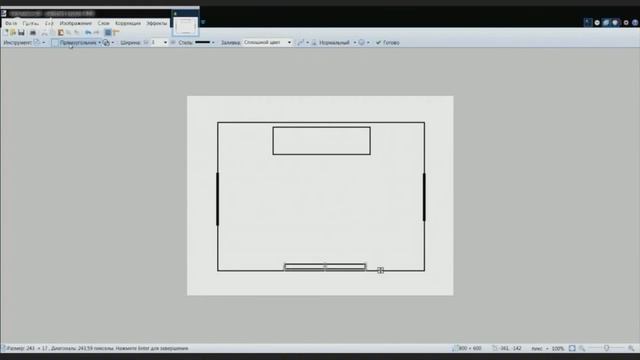
Task: Toggle the rulers icon
Action: coord(116,33)
